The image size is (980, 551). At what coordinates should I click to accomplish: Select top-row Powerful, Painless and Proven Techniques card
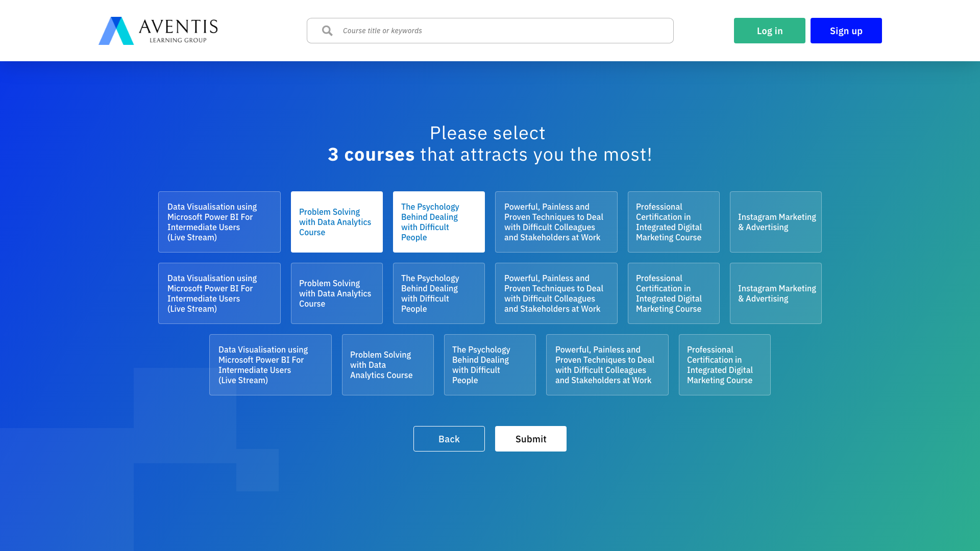[x=556, y=222]
